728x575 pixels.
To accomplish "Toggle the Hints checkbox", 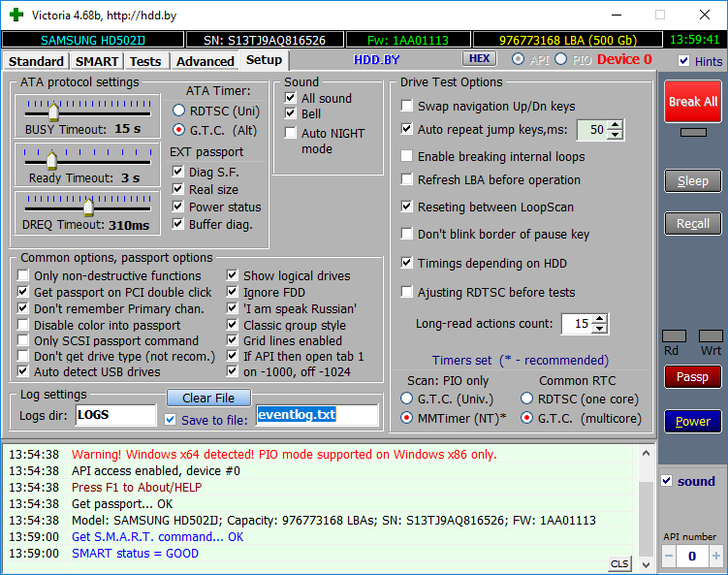I will [683, 61].
